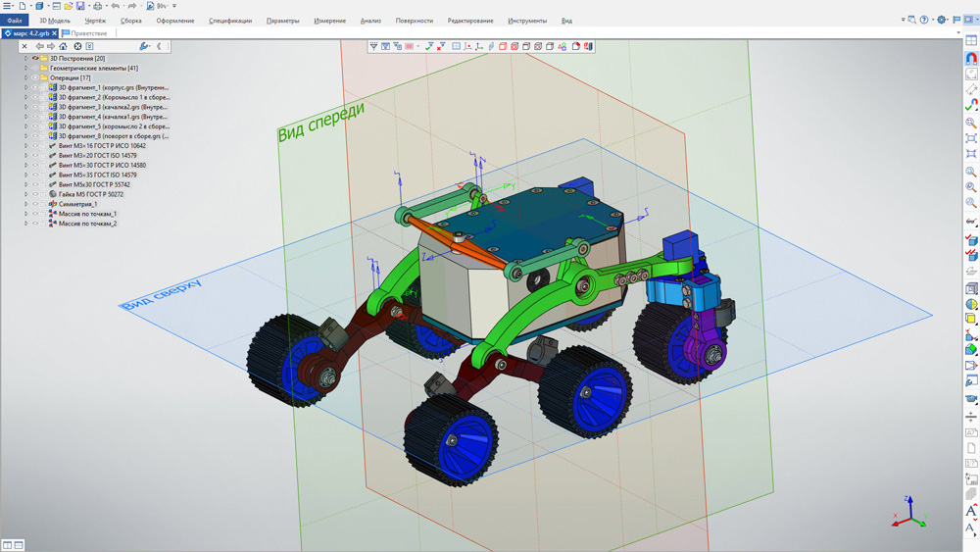Screen dimensions: 980x552
Task: Click the Print icon in quick access toolbar
Action: click(x=97, y=6)
